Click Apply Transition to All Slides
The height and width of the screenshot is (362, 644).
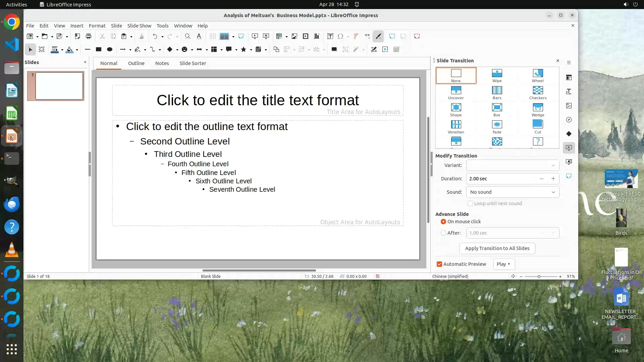point(497,248)
